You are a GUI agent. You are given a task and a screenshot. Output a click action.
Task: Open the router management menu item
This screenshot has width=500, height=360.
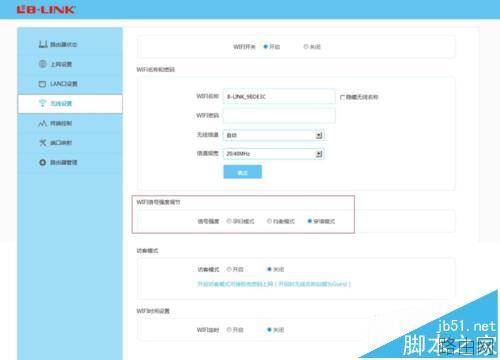pyautogui.click(x=70, y=162)
